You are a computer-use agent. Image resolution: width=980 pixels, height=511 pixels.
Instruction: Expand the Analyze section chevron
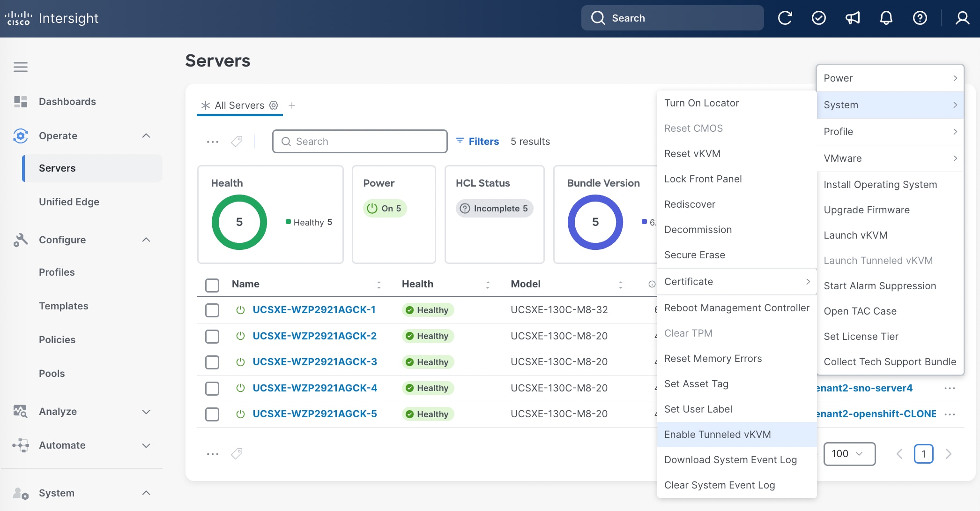click(146, 412)
